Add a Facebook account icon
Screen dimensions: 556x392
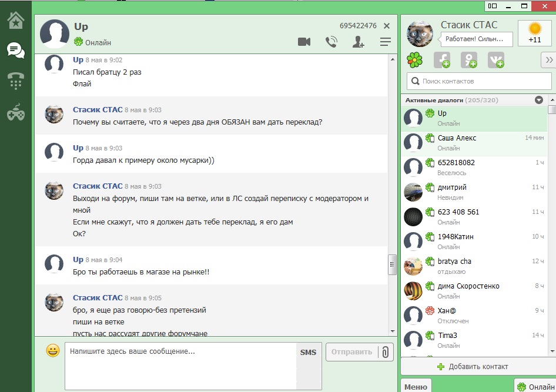point(442,60)
